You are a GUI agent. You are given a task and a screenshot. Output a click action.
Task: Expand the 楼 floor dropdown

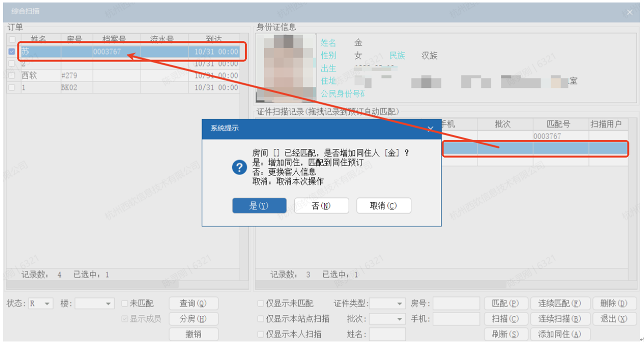pos(95,303)
